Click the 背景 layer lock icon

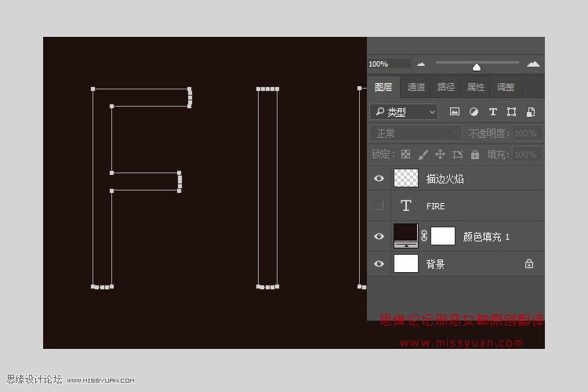click(x=529, y=263)
